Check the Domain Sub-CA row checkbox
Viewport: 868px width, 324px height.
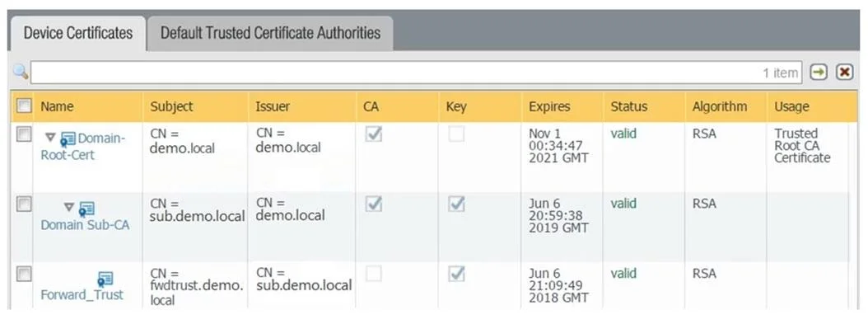[x=23, y=205]
